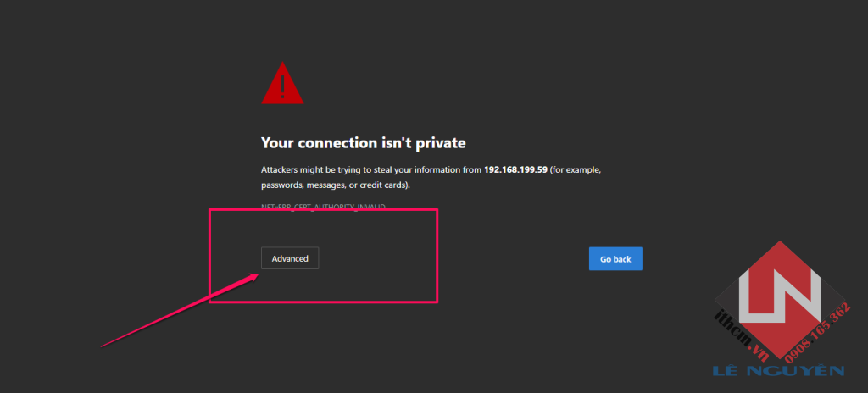The width and height of the screenshot is (868, 393).
Task: Click the phrase "steal your information from"
Action: tap(426, 169)
